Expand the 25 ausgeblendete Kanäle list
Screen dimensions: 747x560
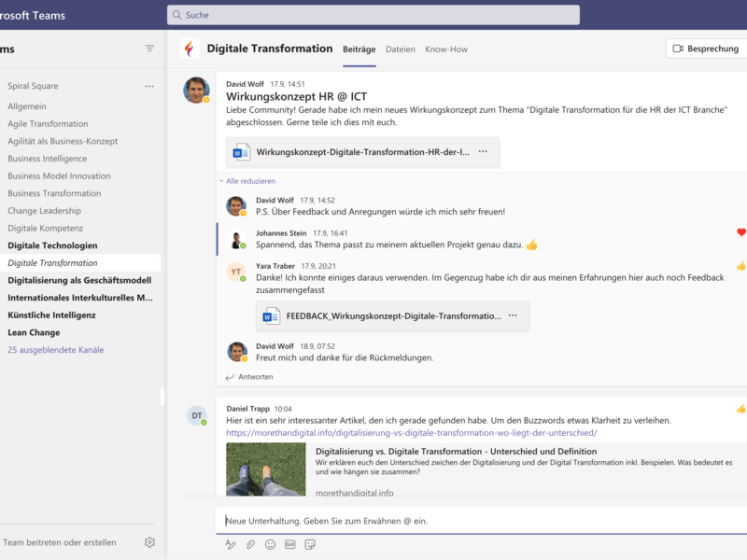(56, 350)
